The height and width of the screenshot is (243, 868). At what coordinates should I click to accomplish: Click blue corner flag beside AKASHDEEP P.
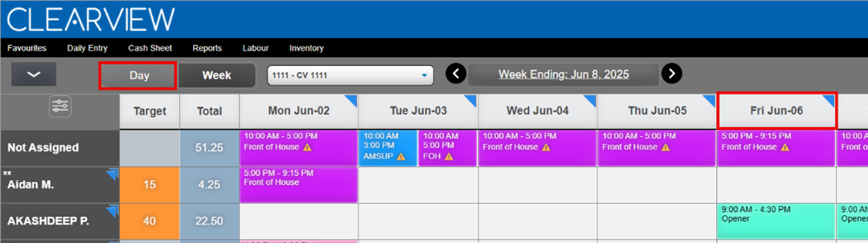pyautogui.click(x=112, y=211)
